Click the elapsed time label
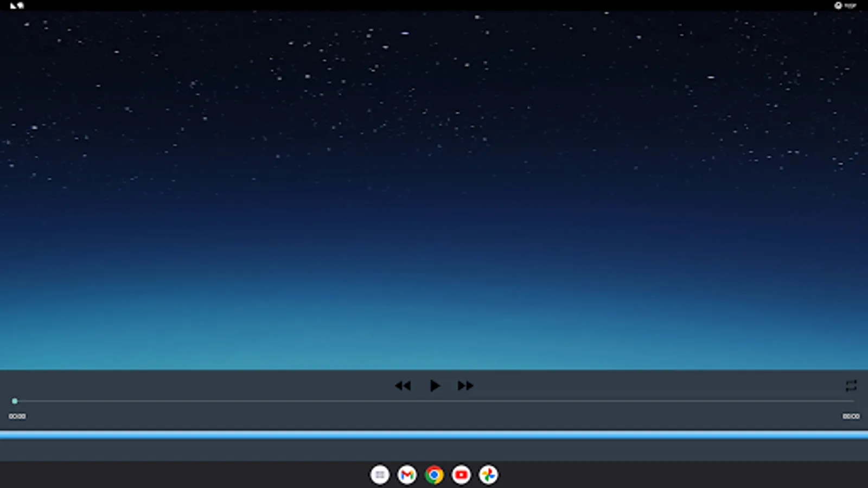 [x=17, y=416]
